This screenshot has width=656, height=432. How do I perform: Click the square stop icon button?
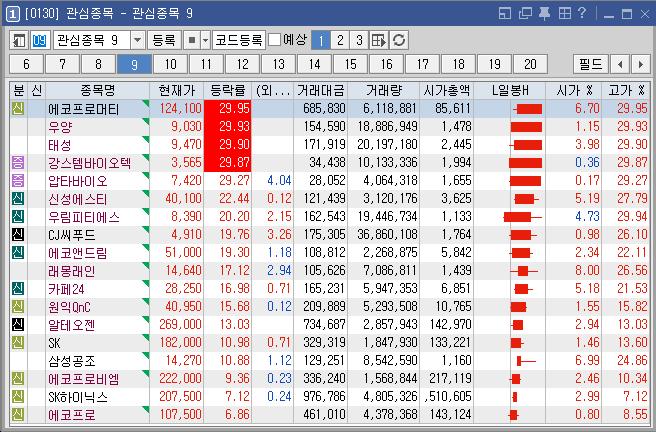point(192,41)
